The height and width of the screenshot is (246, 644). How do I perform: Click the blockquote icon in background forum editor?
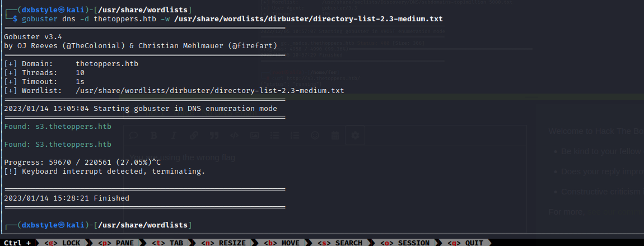coord(214,136)
